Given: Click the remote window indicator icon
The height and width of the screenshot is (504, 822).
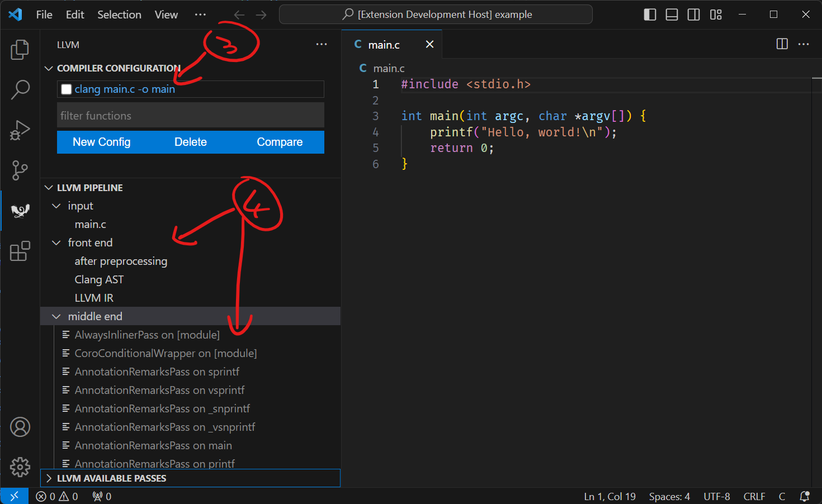Looking at the screenshot, I should (x=14, y=496).
